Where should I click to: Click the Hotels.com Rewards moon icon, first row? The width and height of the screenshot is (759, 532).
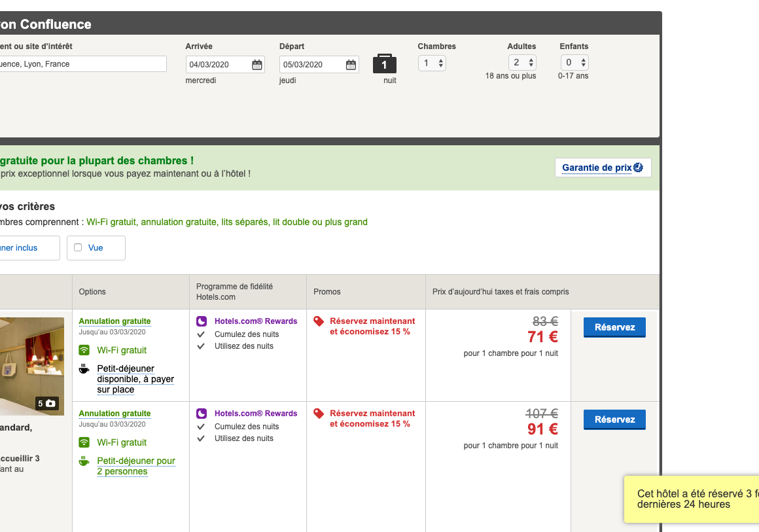[202, 321]
